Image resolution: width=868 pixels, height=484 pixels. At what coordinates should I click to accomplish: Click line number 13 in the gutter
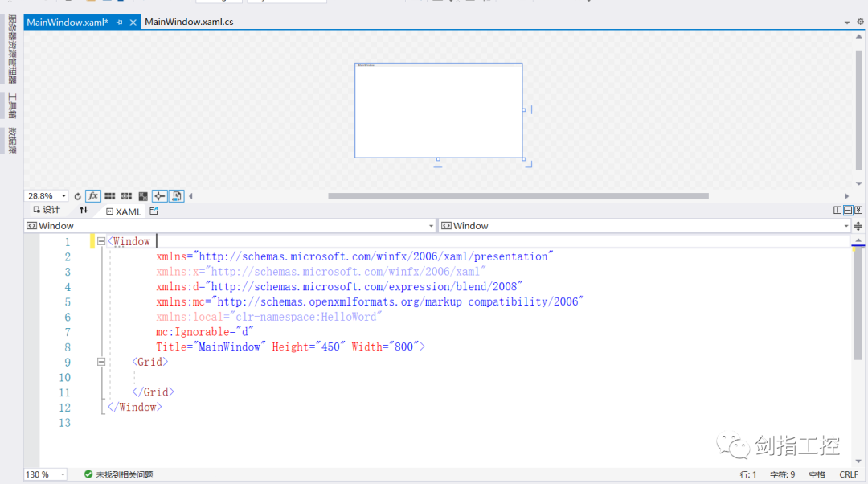(65, 423)
